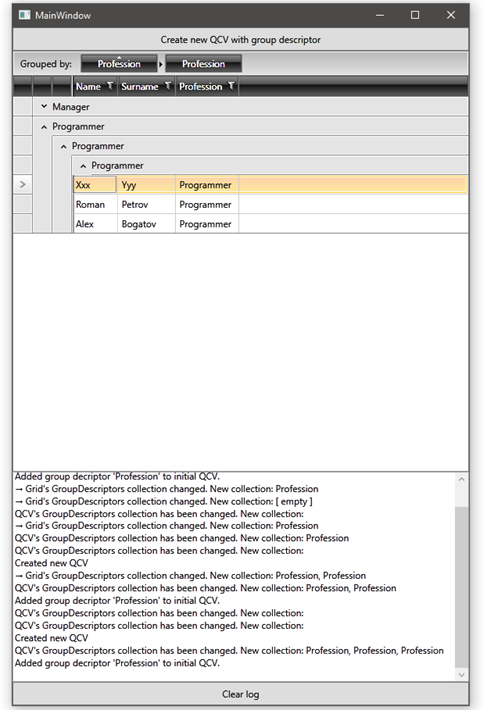The height and width of the screenshot is (710, 487).
Task: Collapse the second-level Programmer group
Action: [63, 146]
